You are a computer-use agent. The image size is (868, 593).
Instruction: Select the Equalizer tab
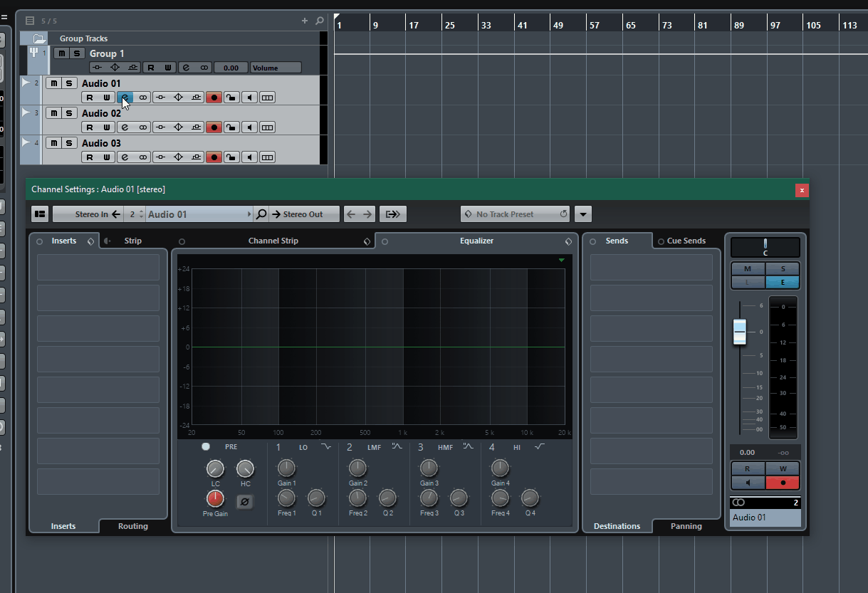(476, 241)
